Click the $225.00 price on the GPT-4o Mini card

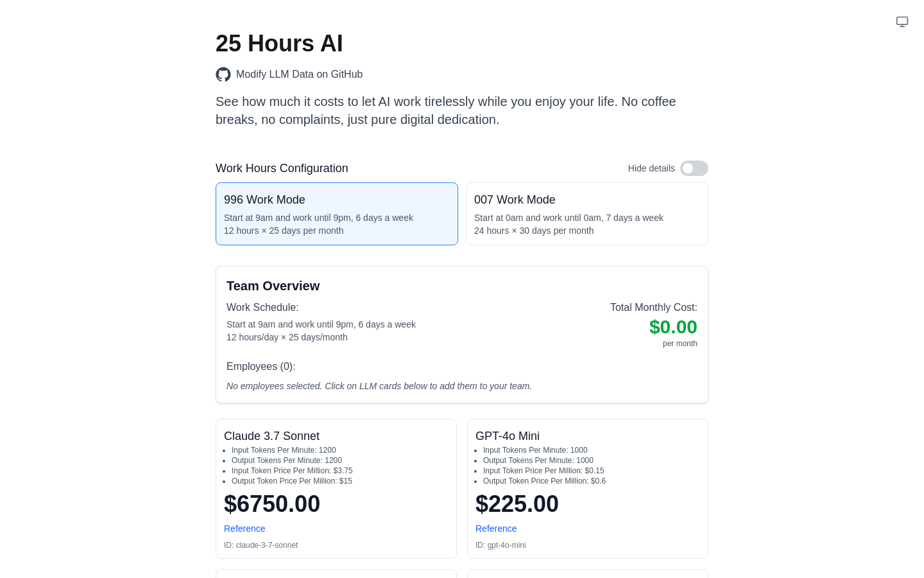coord(517,504)
